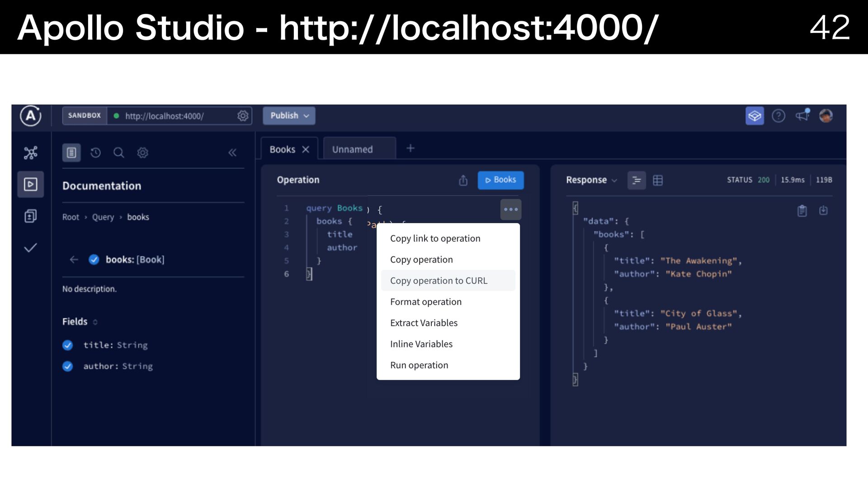
Task: Toggle the author: String field checkbox
Action: click(x=68, y=366)
